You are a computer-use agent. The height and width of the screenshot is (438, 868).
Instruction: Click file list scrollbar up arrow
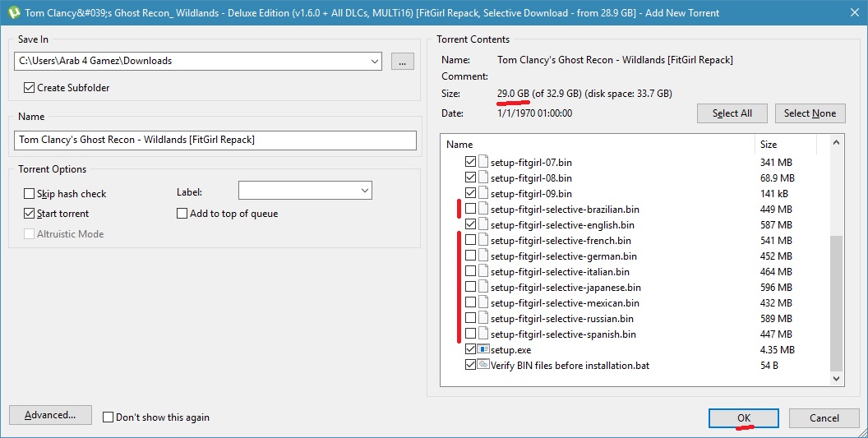pyautogui.click(x=837, y=142)
